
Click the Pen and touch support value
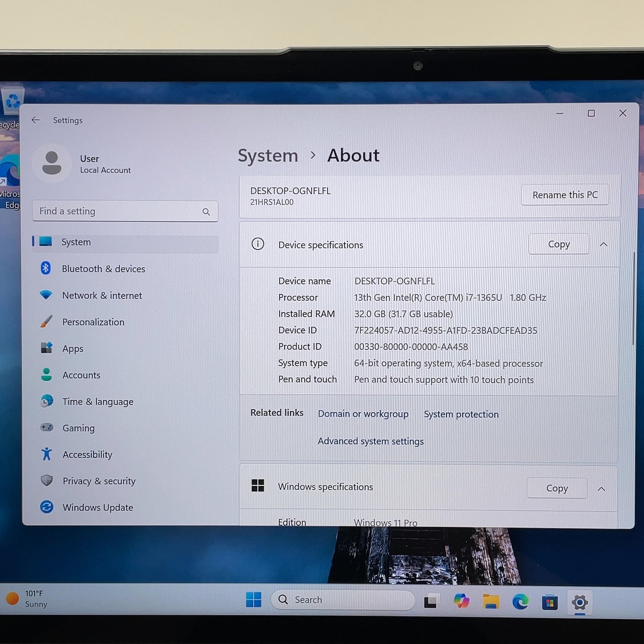click(444, 380)
